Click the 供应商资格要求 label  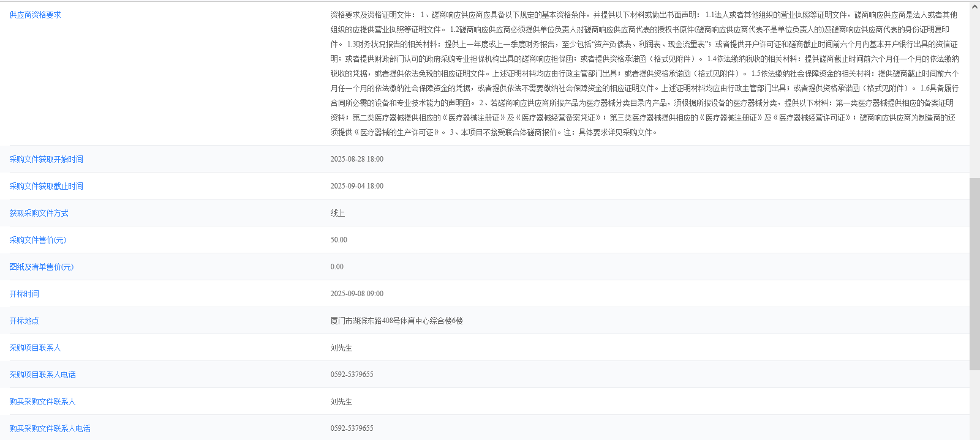[x=35, y=15]
